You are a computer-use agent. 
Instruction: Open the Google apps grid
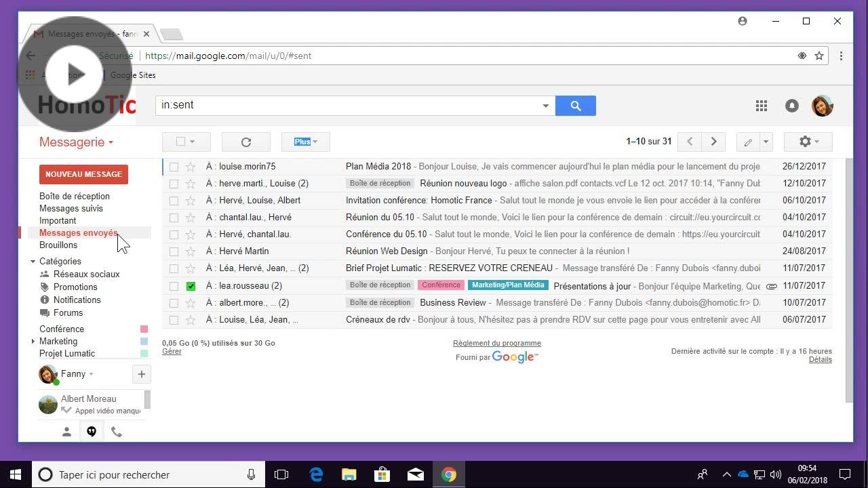[762, 106]
